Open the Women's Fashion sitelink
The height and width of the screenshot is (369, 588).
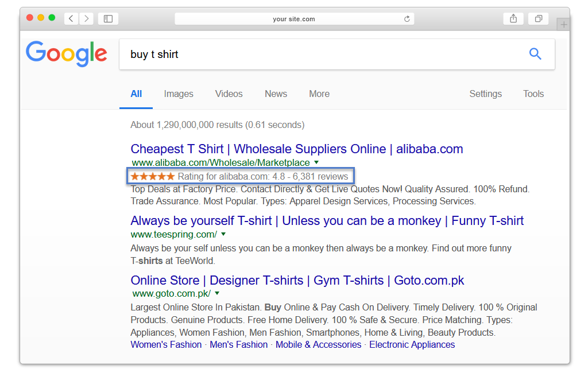point(166,345)
